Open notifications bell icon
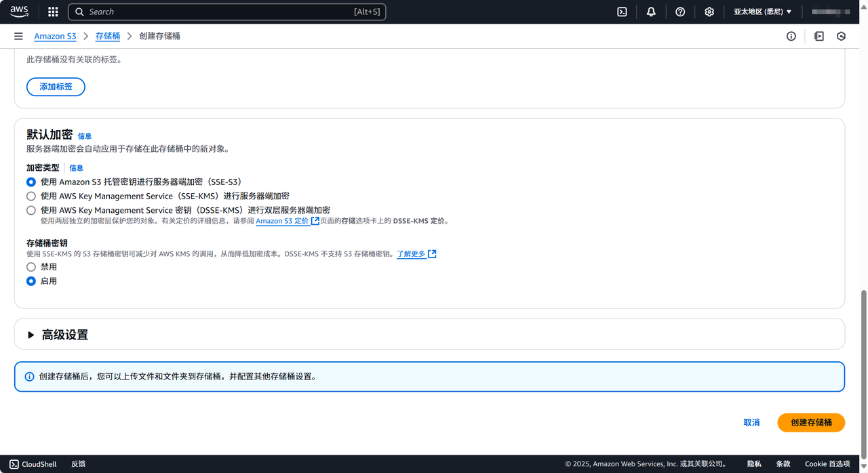 651,12
